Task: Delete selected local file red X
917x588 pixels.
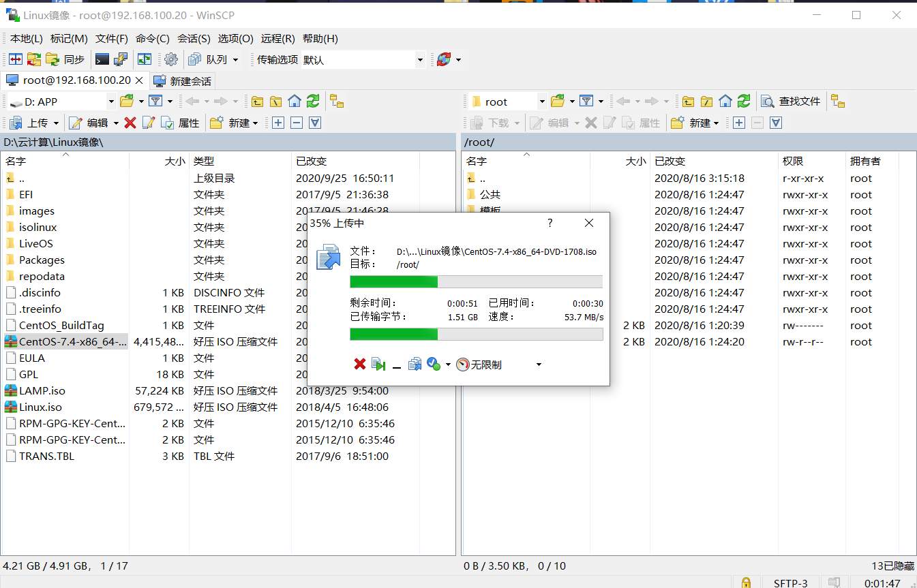Action: (130, 123)
